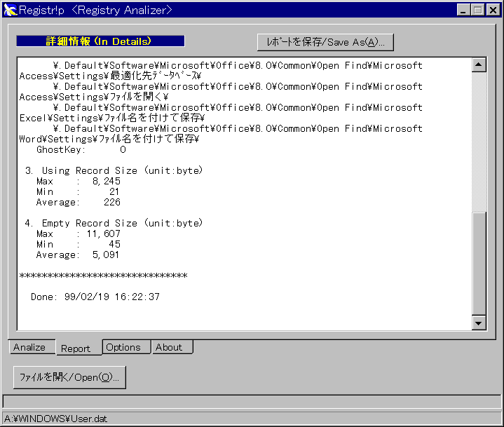The image size is (504, 427).
Task: Maximize the Registry Analizer window
Action: coord(477,10)
